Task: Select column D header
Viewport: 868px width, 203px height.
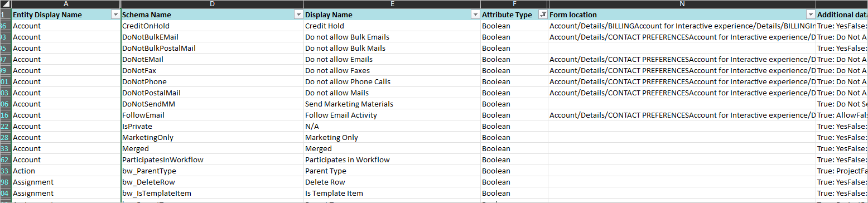Action: pyautogui.click(x=213, y=4)
